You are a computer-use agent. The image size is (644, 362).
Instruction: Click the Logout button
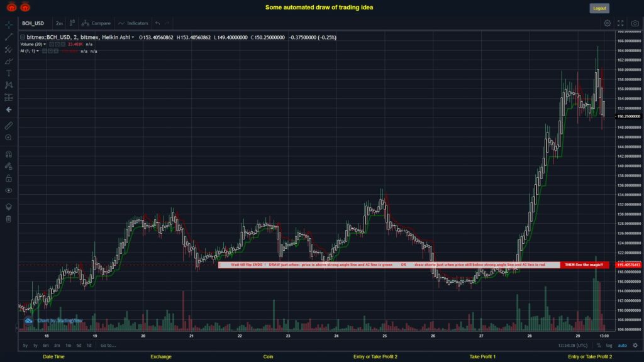599,8
